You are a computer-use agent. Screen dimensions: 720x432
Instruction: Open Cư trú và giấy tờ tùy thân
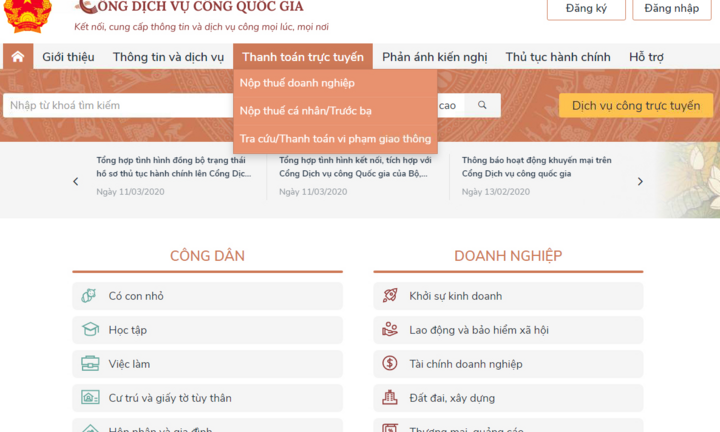208,398
